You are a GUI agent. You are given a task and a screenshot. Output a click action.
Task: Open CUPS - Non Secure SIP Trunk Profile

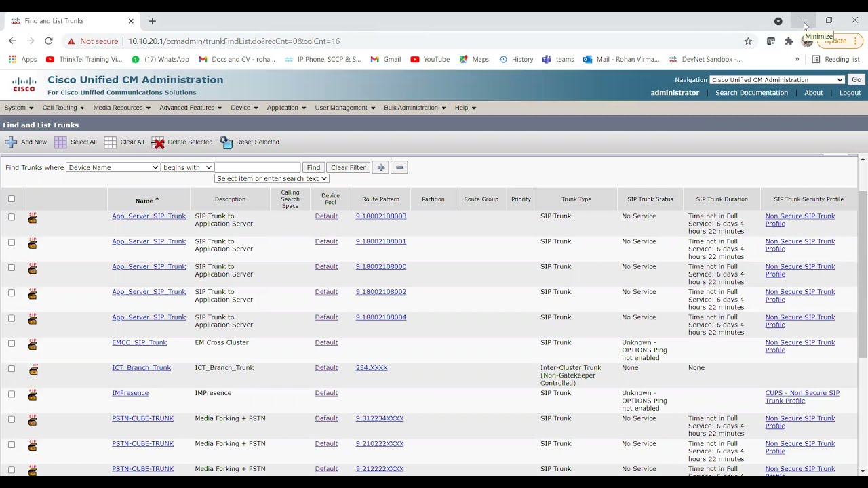[x=802, y=396]
